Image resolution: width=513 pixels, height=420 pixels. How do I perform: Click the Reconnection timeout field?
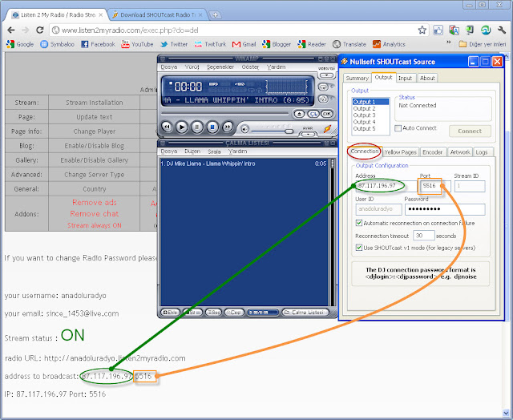[424, 236]
